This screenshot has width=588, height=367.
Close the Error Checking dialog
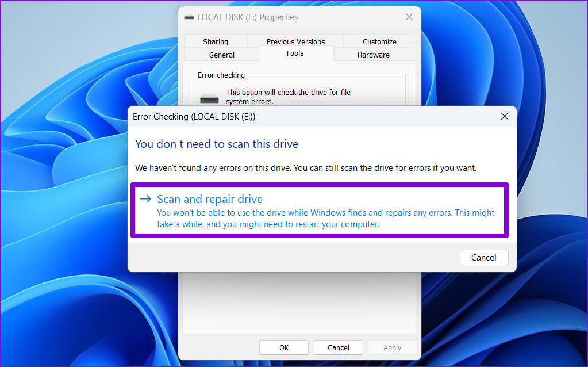(505, 116)
